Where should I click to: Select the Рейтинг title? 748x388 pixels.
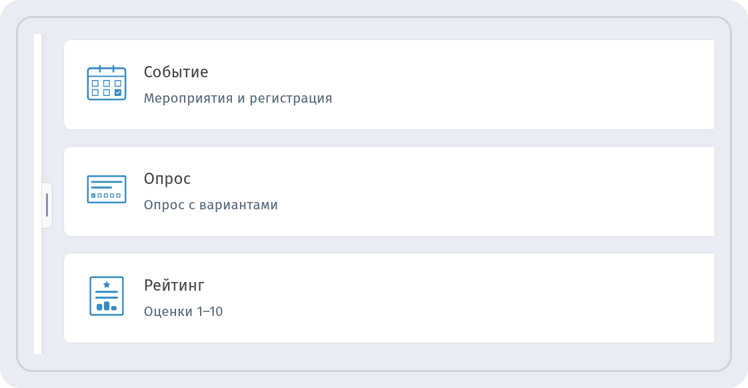tap(174, 285)
